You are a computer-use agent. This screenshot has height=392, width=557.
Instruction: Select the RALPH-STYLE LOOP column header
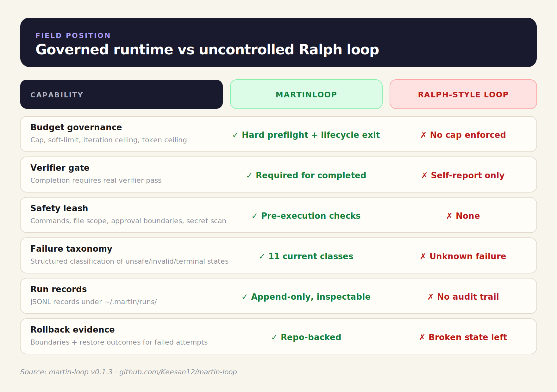[463, 94]
